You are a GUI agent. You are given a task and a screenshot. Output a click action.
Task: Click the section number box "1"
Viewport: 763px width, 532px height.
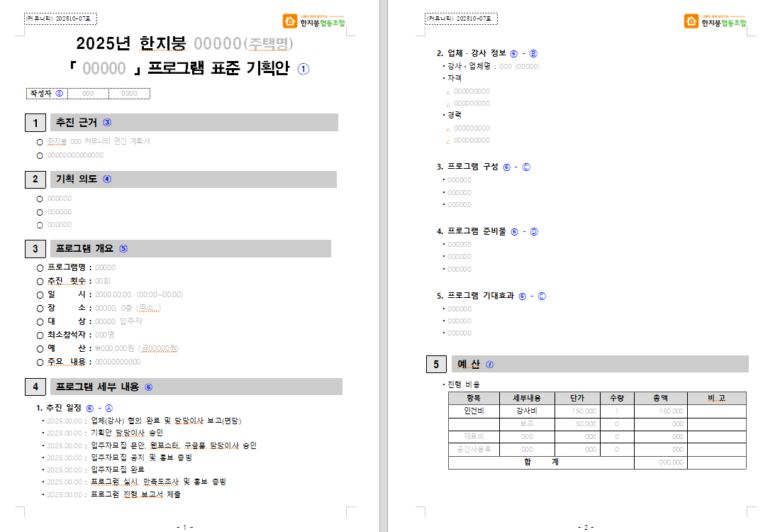click(35, 123)
